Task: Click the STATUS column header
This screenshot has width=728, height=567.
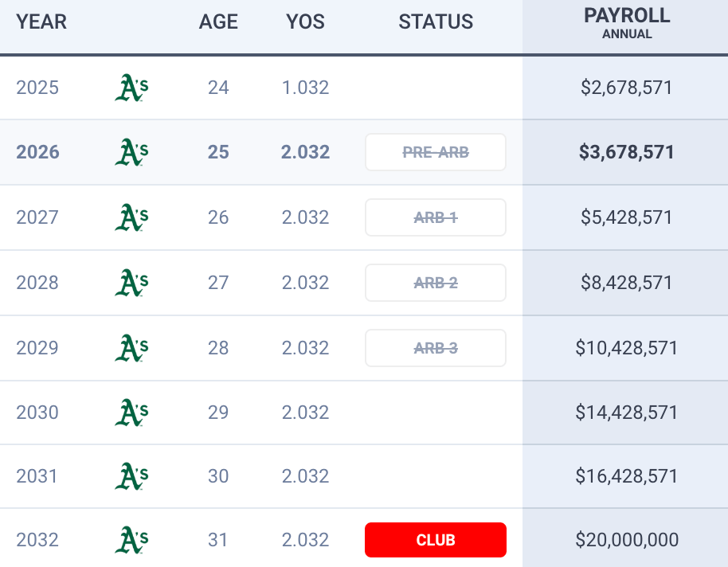Action: (x=436, y=22)
